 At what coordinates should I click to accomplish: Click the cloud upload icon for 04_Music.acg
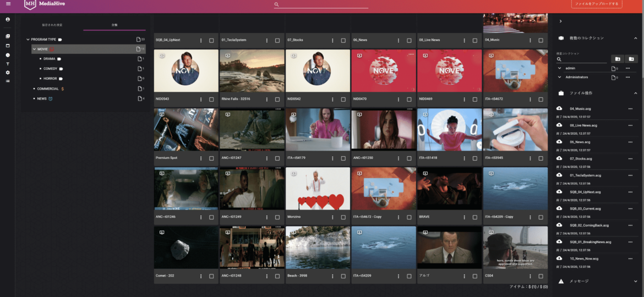(x=559, y=108)
